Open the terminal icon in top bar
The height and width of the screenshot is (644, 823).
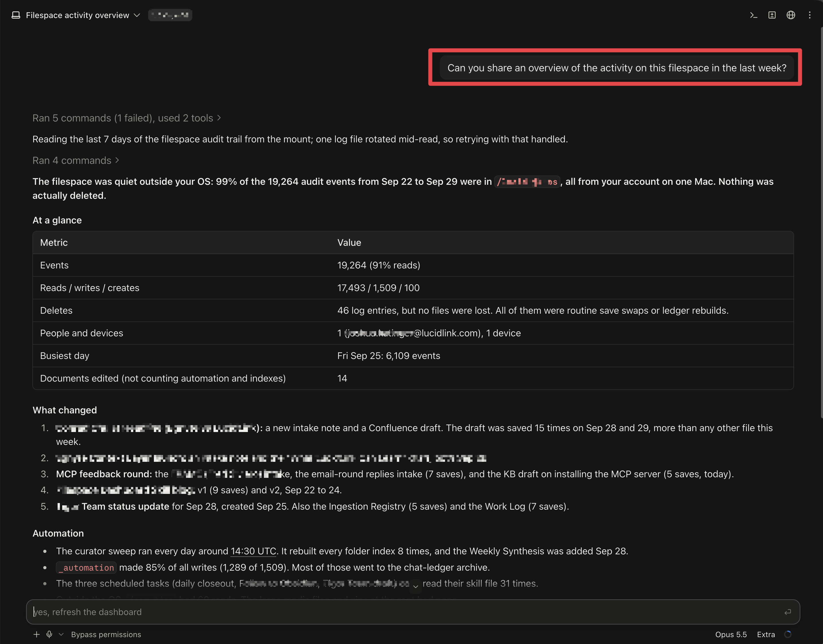pos(753,15)
